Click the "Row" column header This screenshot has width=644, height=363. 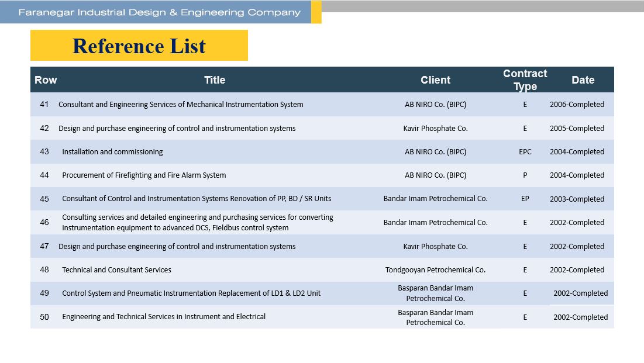point(46,80)
